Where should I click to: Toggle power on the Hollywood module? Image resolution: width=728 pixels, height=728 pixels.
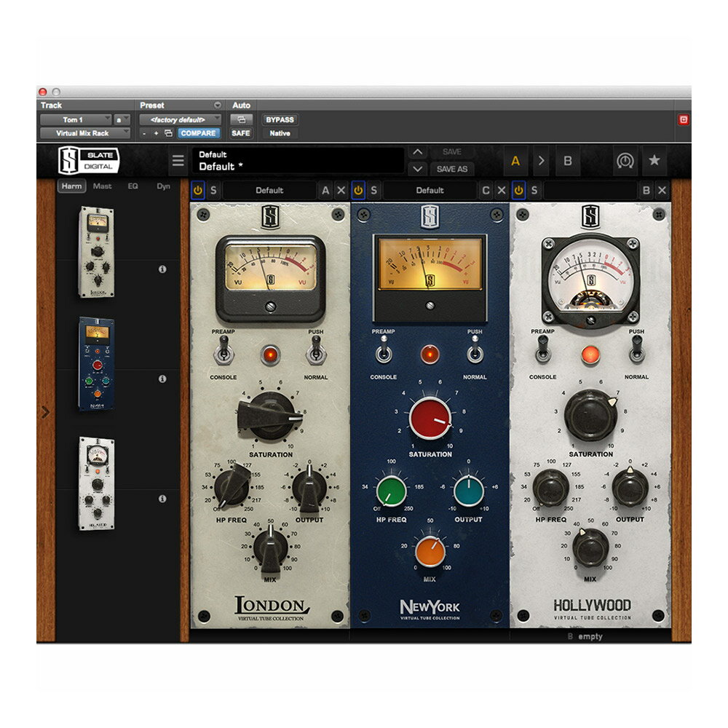click(x=518, y=190)
